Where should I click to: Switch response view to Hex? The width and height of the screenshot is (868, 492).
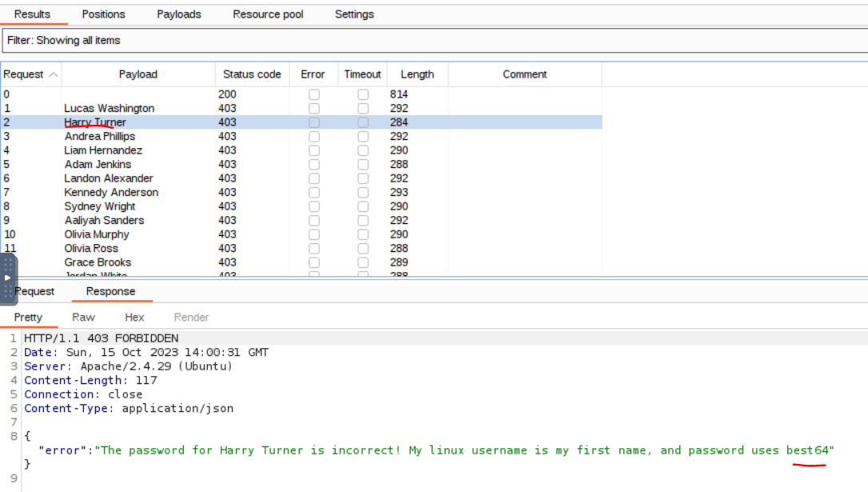click(134, 318)
